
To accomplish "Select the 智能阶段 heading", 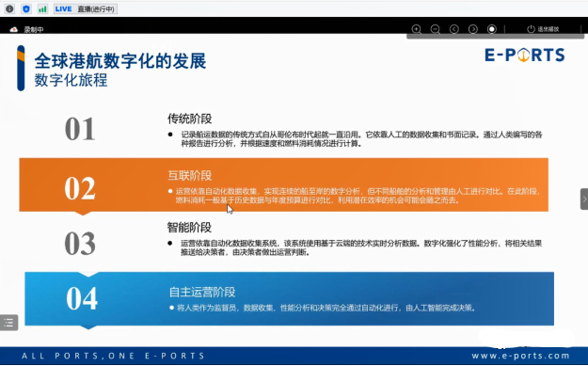I will pyautogui.click(x=189, y=227).
